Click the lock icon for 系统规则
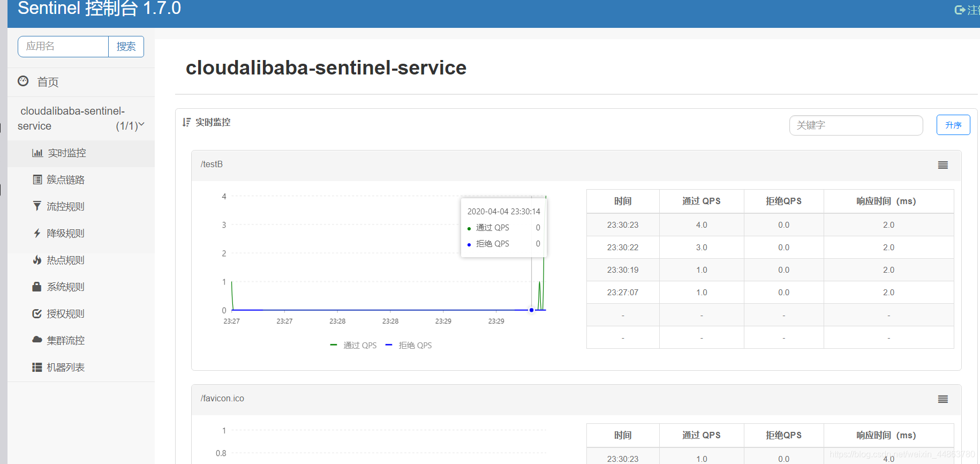Image resolution: width=980 pixels, height=464 pixels. click(x=37, y=287)
